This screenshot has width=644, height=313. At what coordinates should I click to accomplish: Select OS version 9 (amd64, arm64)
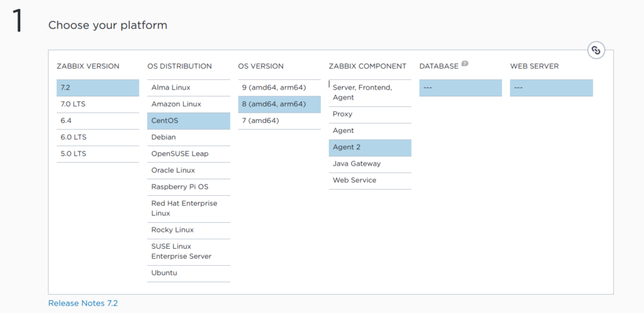pos(279,88)
